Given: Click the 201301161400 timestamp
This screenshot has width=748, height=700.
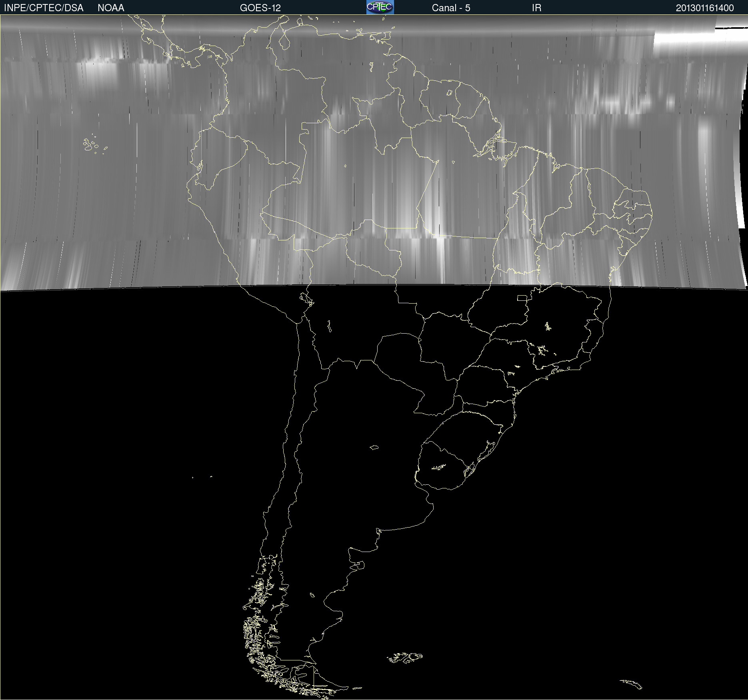Looking at the screenshot, I should pos(705,8).
